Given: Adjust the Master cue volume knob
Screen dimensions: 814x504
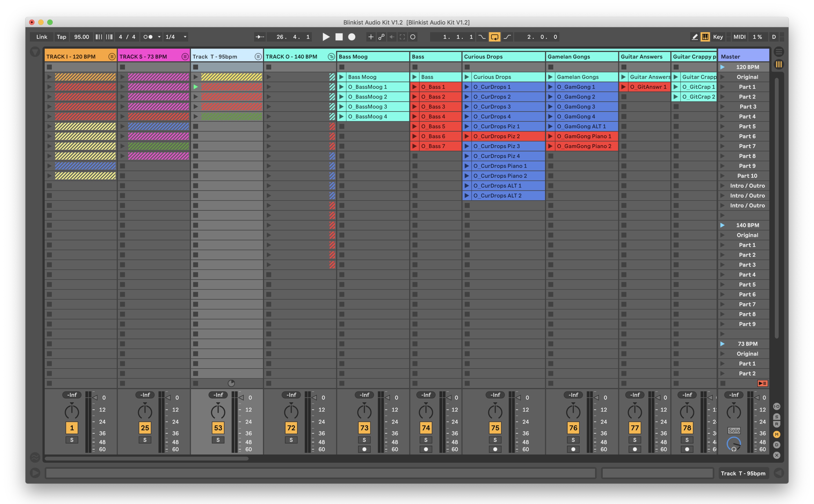Looking at the screenshot, I should click(734, 444).
